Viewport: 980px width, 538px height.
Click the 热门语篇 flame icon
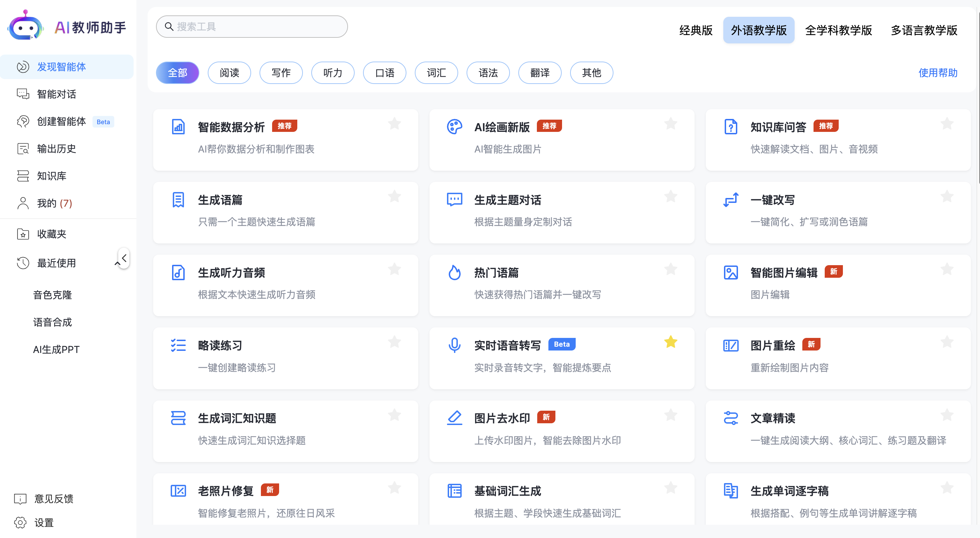click(x=454, y=272)
